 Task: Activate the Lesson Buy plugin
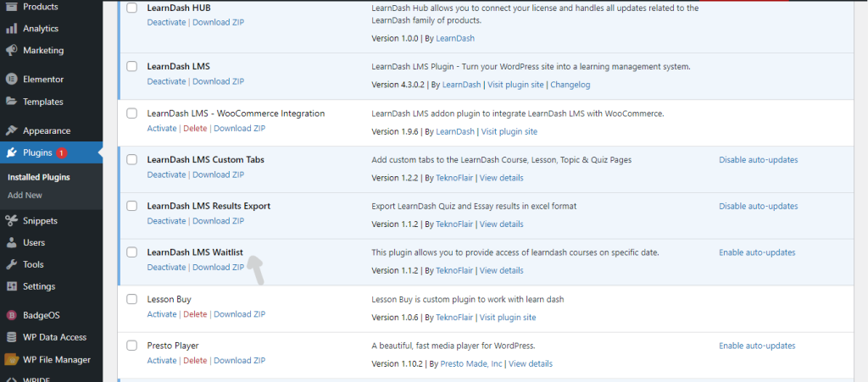(x=162, y=314)
